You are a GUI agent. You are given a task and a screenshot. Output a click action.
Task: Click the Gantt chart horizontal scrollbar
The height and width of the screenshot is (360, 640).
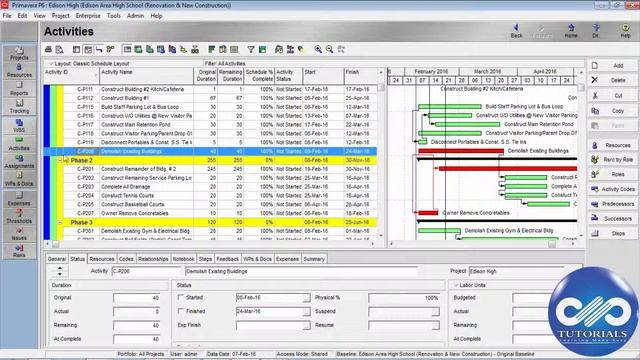[x=482, y=244]
